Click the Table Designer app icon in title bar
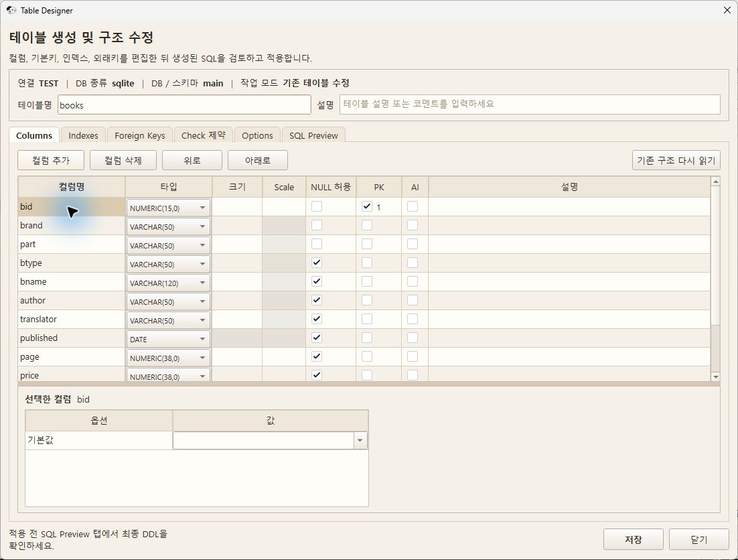738x560 pixels. tap(11, 10)
